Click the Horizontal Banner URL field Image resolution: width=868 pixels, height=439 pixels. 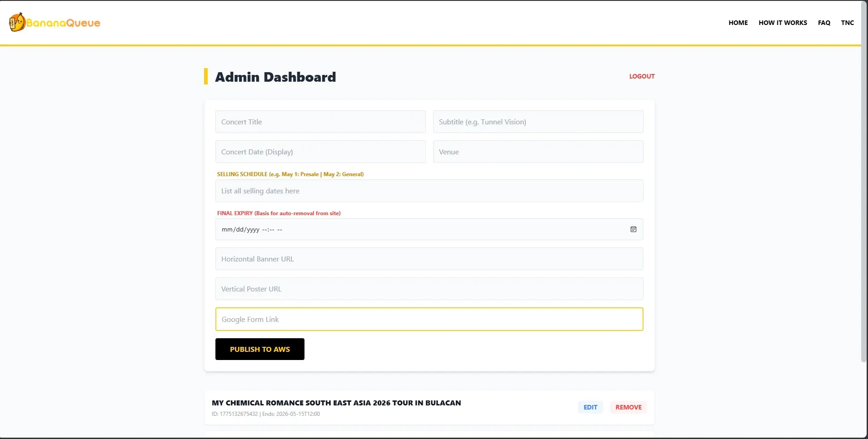click(429, 259)
